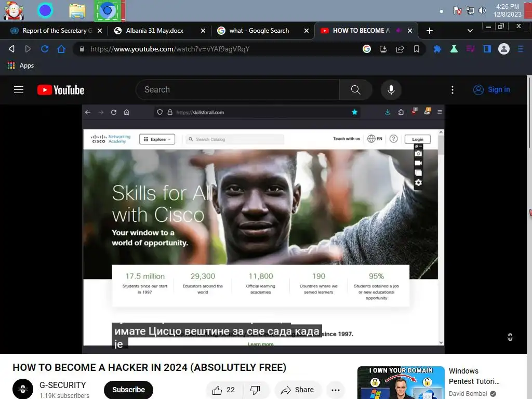Close the Albania 31 May.docx tab
The height and width of the screenshot is (399, 532).
tap(203, 31)
